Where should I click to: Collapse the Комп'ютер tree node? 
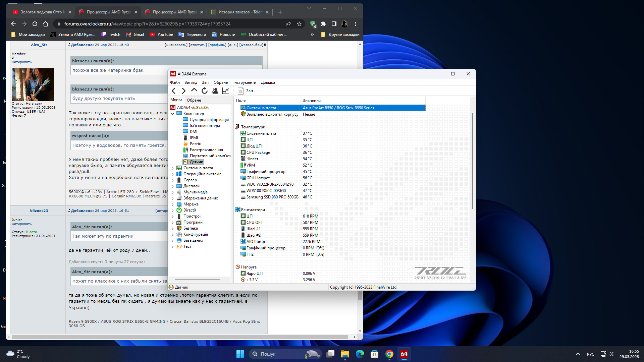coord(173,114)
